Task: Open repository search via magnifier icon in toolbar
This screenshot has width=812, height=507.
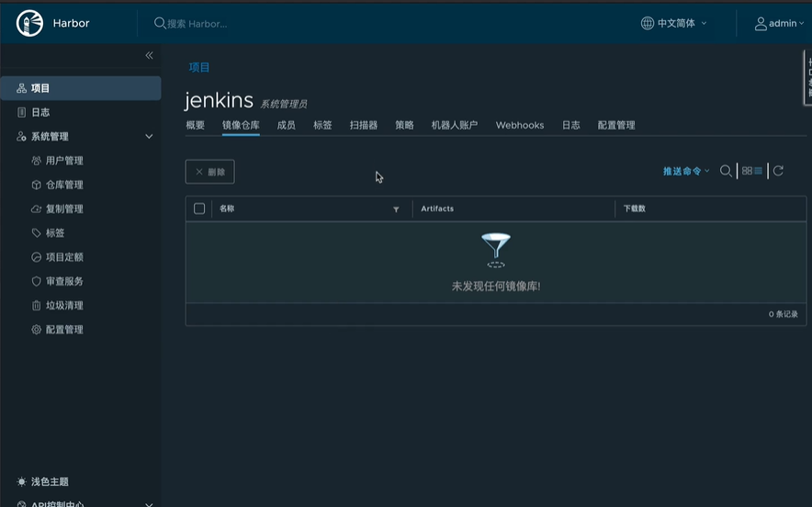Action: click(x=726, y=171)
